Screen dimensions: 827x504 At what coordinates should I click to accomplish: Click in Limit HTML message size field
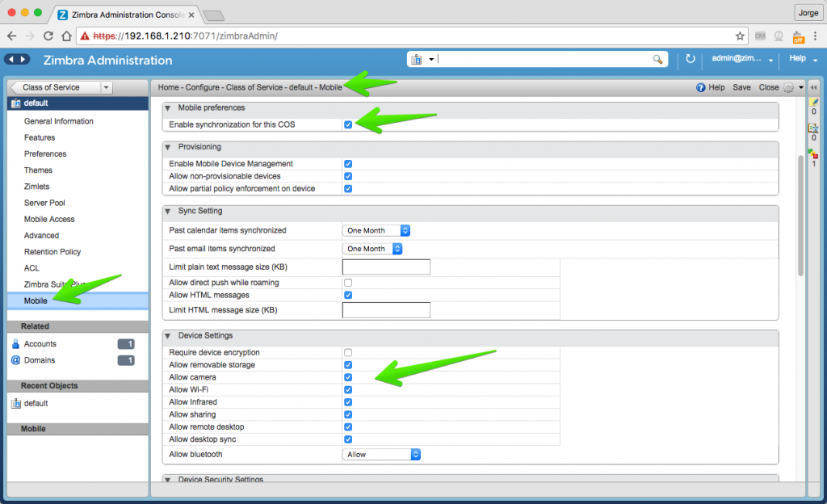(x=386, y=310)
